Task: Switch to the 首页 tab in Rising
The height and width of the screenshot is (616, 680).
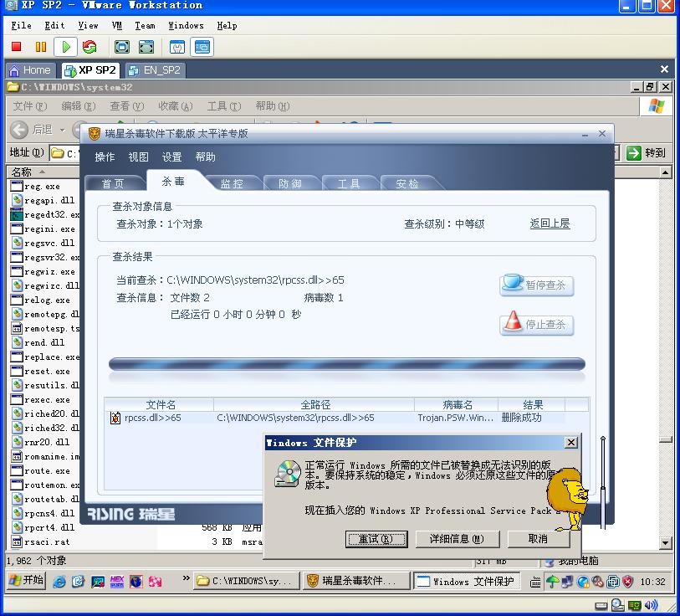Action: [x=113, y=183]
